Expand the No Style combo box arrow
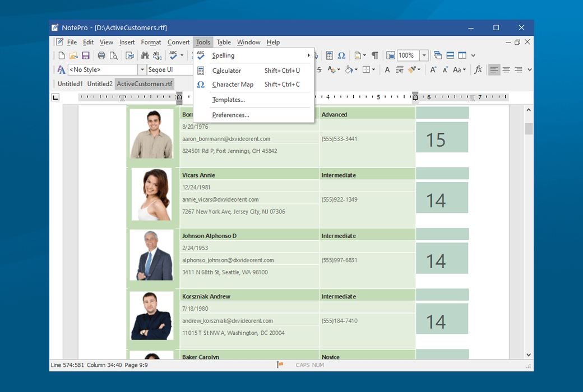 [142, 70]
